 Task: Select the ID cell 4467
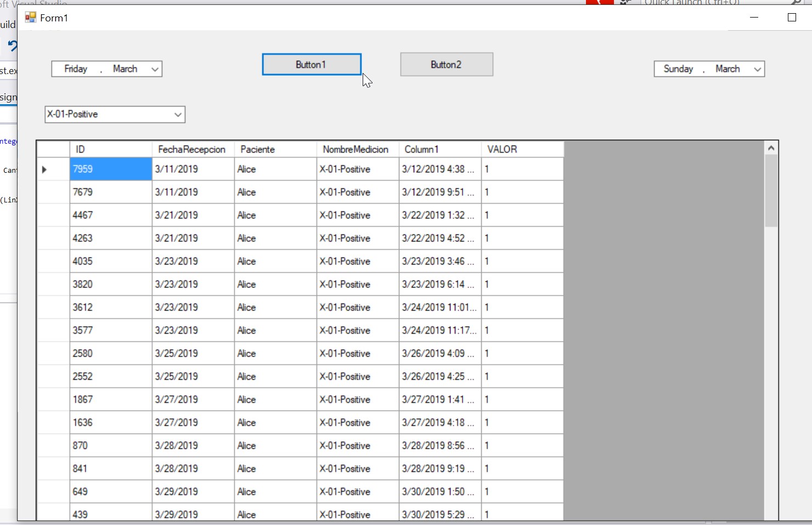click(111, 215)
